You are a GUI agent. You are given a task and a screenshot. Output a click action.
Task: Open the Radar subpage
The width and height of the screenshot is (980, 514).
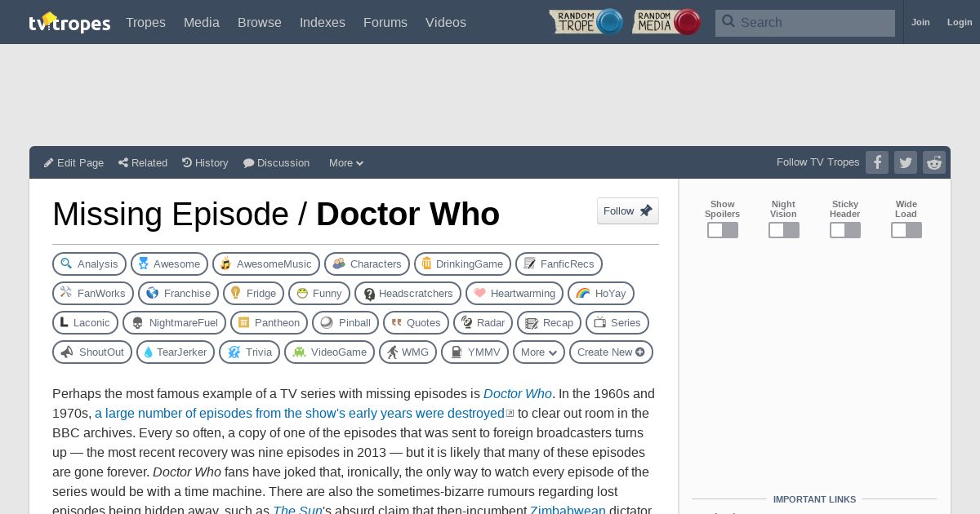(x=483, y=323)
